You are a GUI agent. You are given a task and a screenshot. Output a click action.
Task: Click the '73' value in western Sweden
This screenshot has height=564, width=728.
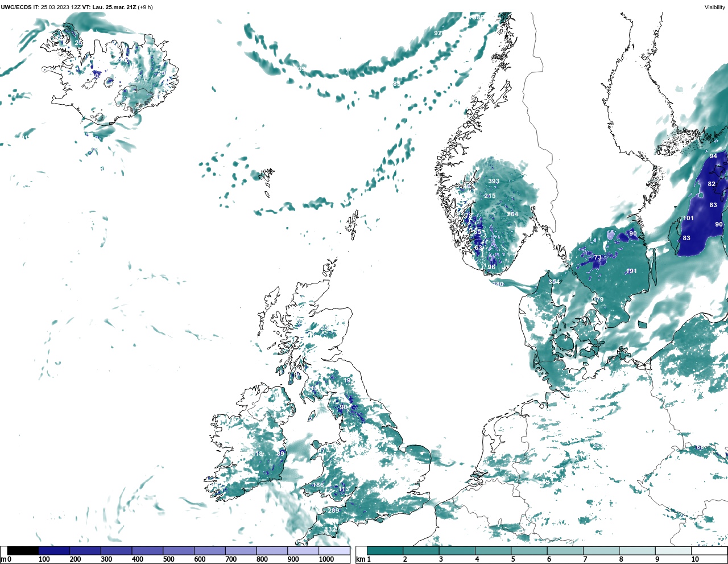point(598,258)
